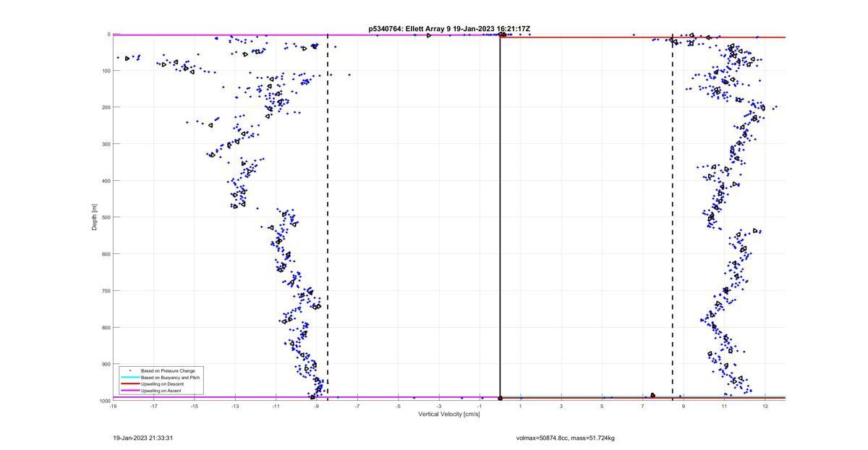Click the x-axis tick label '-9'

[317, 406]
